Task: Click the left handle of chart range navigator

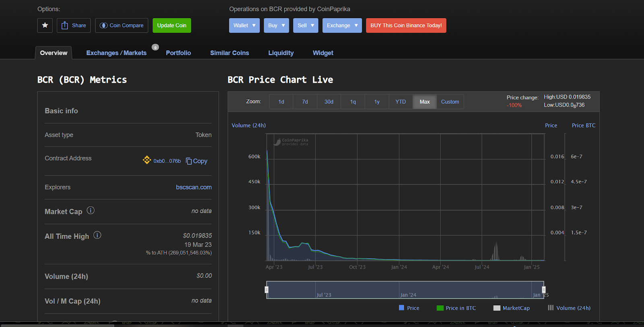Action: [x=266, y=290]
